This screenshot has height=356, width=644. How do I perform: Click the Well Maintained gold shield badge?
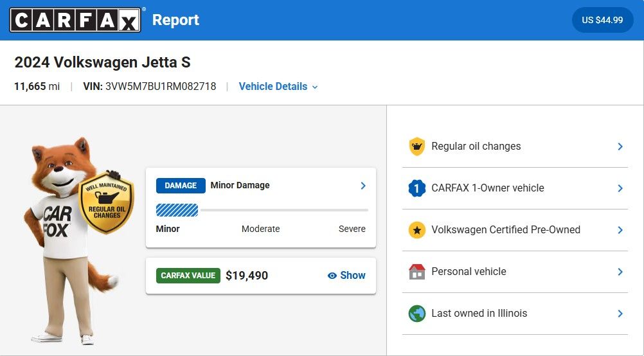107,202
